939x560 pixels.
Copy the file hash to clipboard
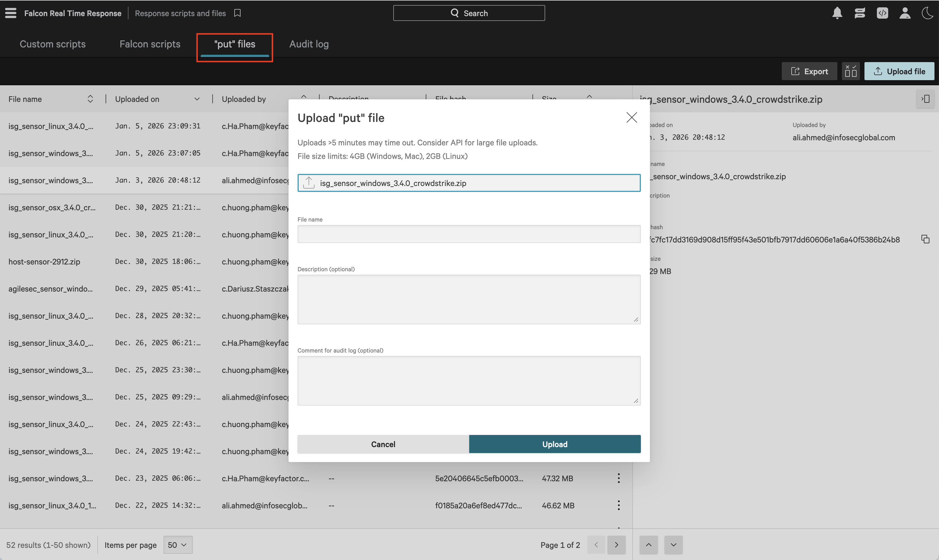coord(925,239)
